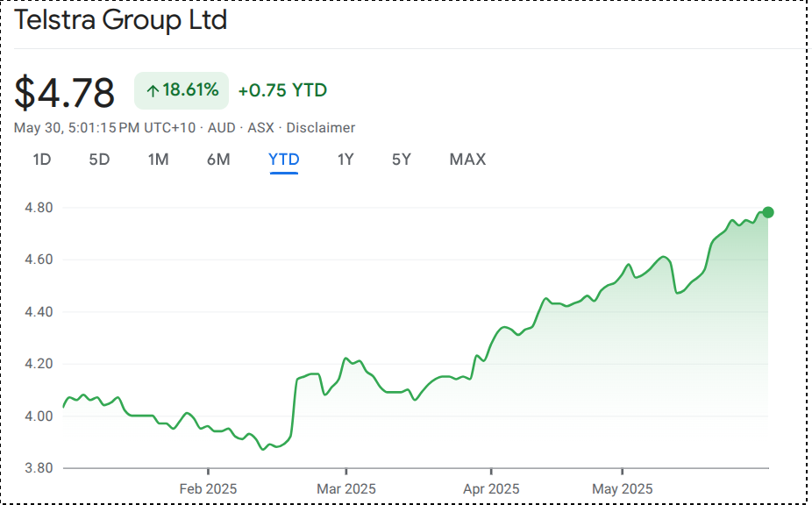The height and width of the screenshot is (505, 812).
Task: Click the active YTD tab
Action: point(284,160)
